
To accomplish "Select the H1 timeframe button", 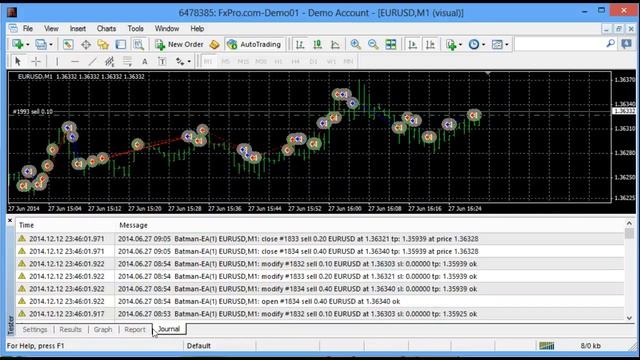I will (278, 61).
